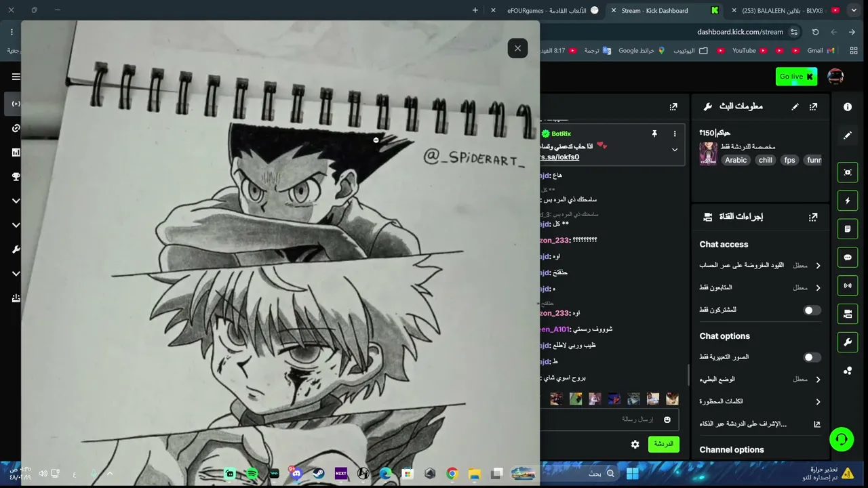Pop out the stream info panel
868x488 pixels.
(x=813, y=106)
